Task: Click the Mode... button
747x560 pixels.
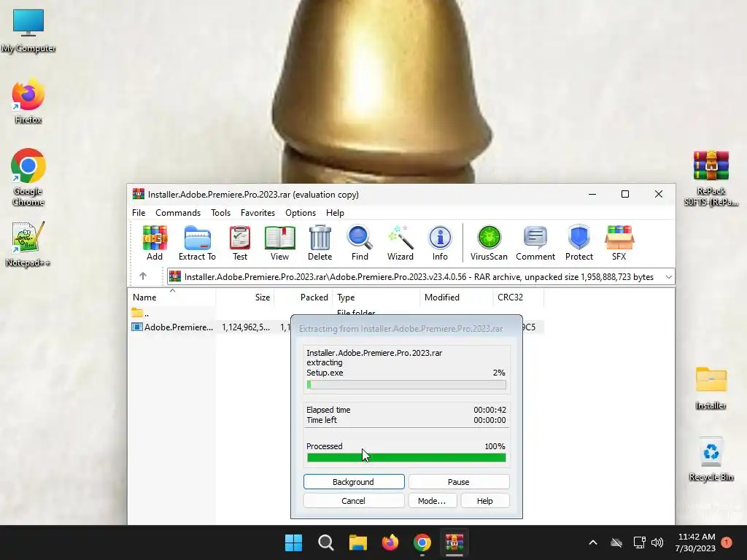Action: (x=432, y=501)
